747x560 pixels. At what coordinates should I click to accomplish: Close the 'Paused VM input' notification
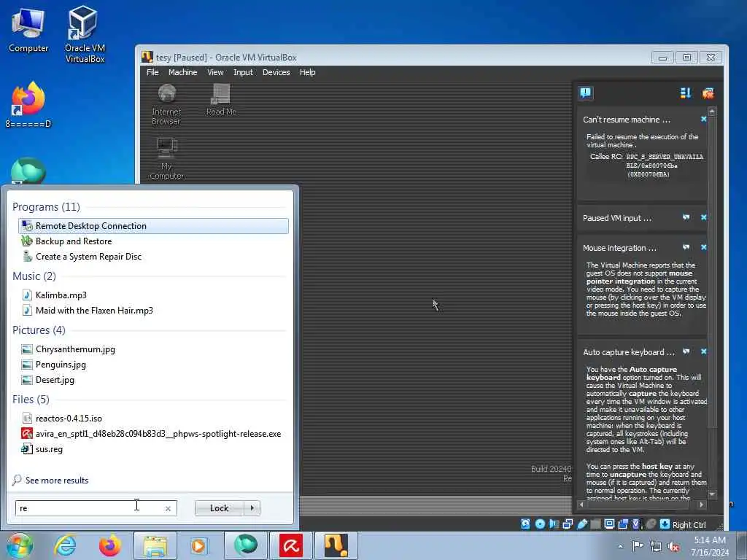point(704,217)
